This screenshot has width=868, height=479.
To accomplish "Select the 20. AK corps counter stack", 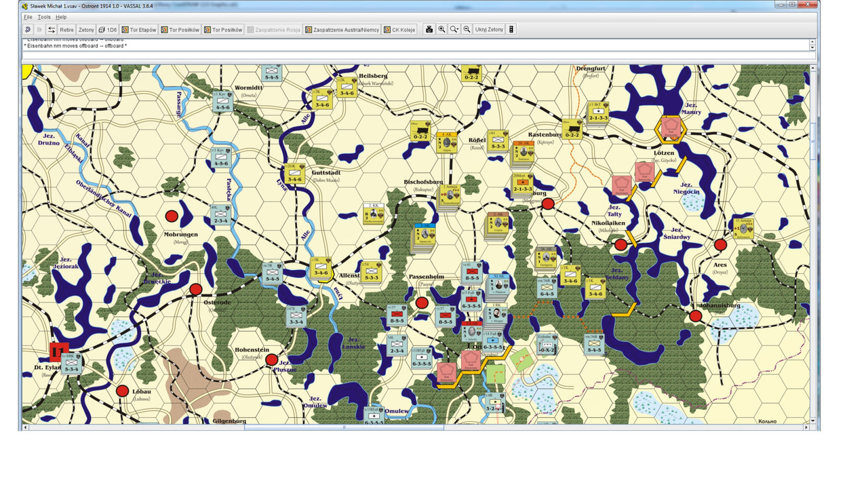I will coord(522,153).
